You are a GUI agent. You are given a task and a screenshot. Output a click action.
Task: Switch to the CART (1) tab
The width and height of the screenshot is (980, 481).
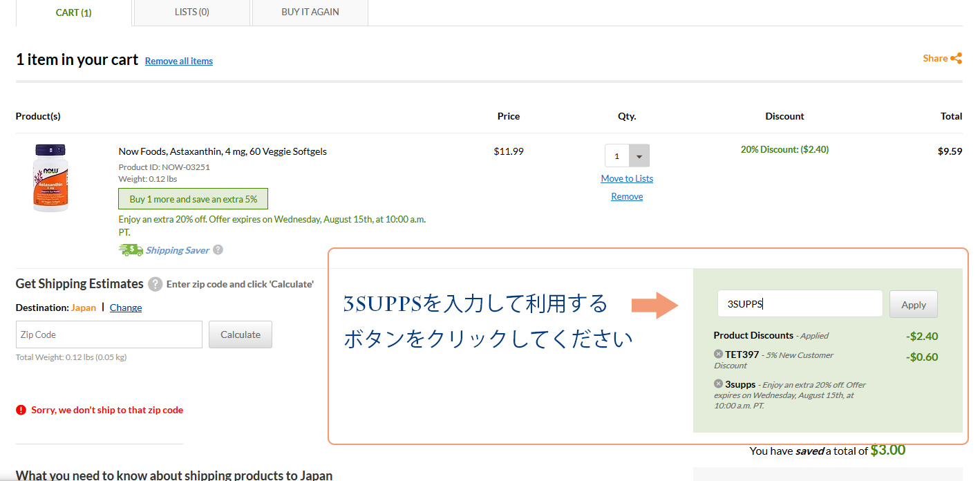click(x=74, y=12)
